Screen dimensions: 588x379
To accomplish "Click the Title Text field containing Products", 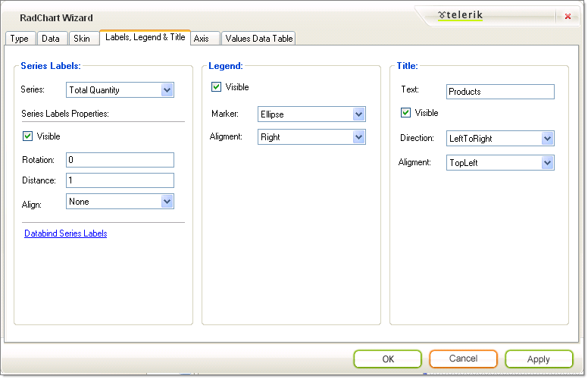I will (500, 92).
